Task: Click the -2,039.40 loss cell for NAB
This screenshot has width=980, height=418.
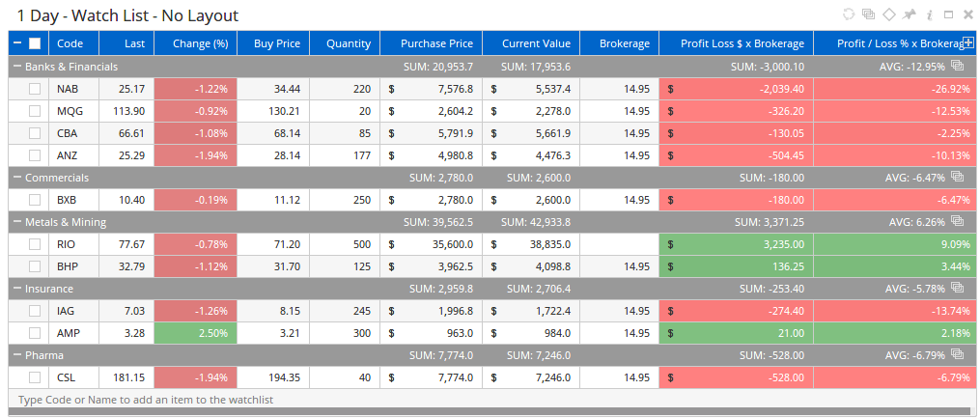Action: point(737,89)
